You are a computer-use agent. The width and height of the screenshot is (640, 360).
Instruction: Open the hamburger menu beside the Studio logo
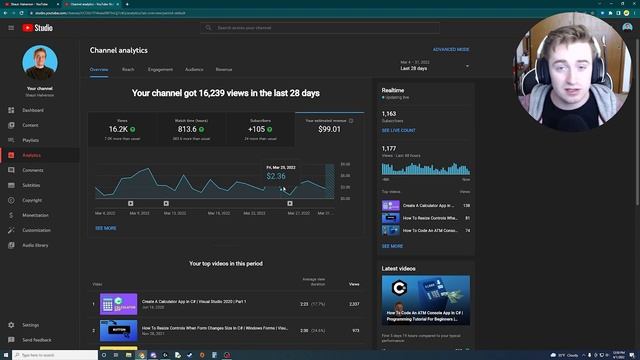point(11,28)
